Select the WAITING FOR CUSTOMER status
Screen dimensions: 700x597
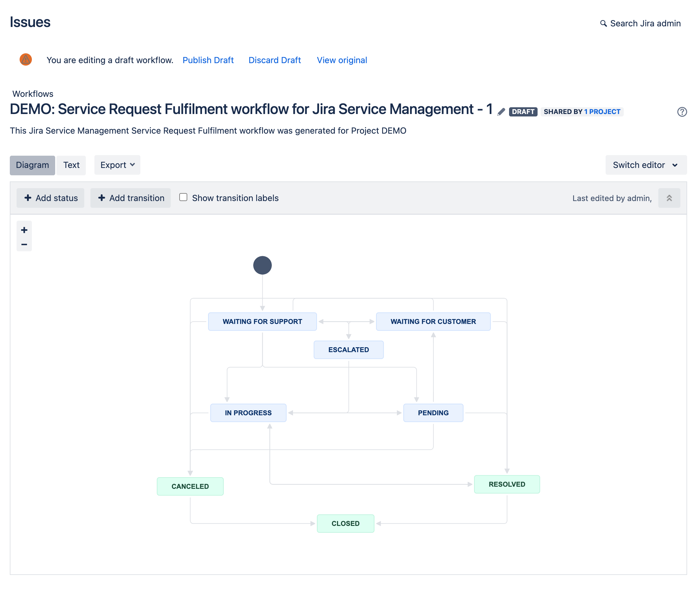[x=433, y=322]
